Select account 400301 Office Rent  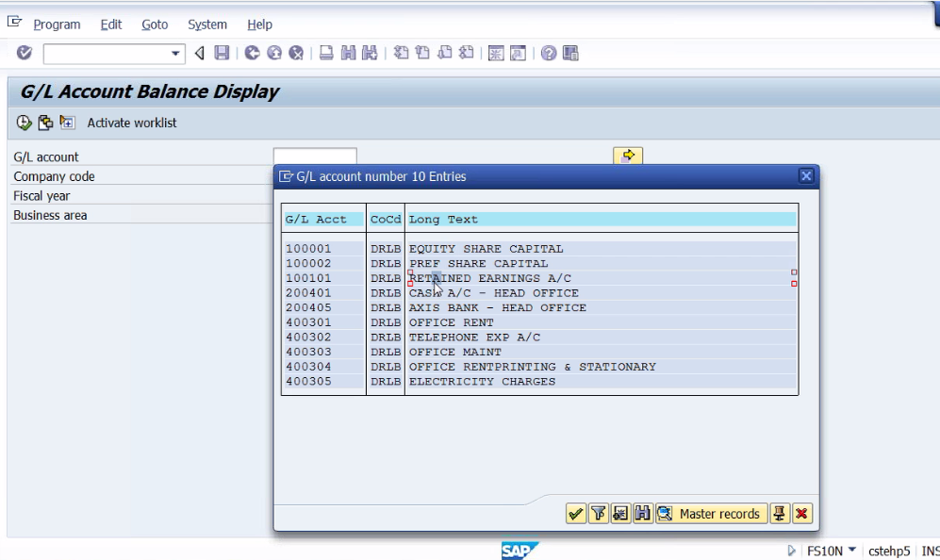tap(539, 322)
